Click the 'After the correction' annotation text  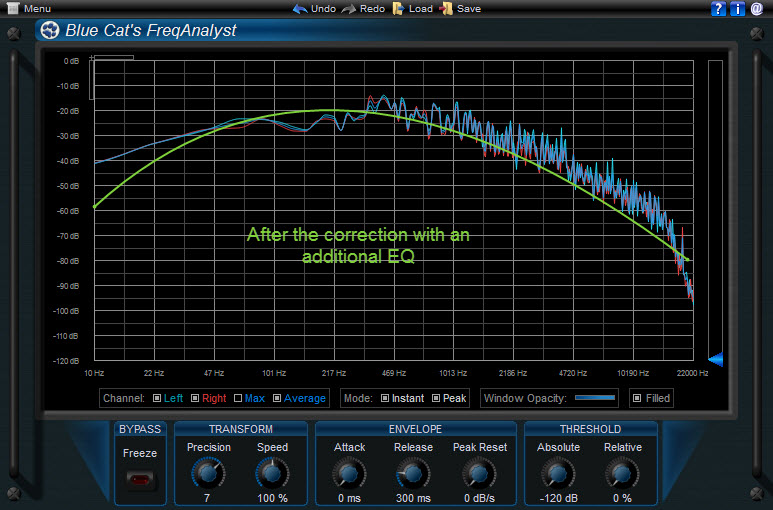coord(358,245)
